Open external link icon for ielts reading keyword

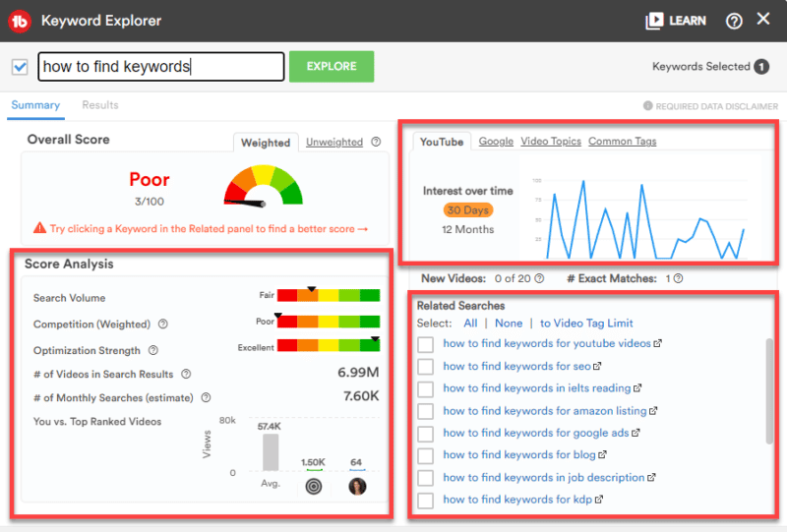pyautogui.click(x=637, y=388)
